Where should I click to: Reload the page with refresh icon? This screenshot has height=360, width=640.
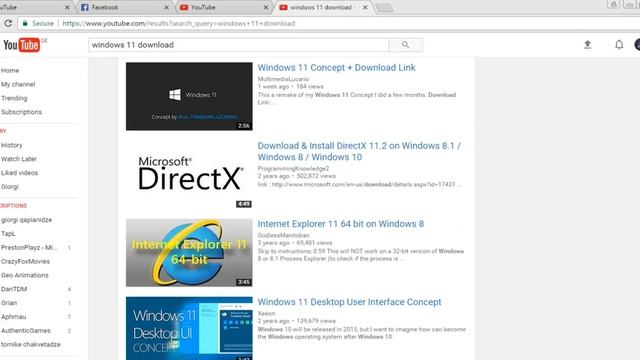(8, 23)
